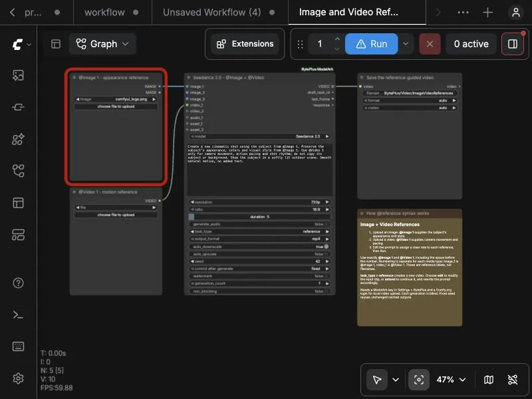The image size is (532, 399).
Task: Click the prompt text box in Seedance node
Action: (259, 170)
